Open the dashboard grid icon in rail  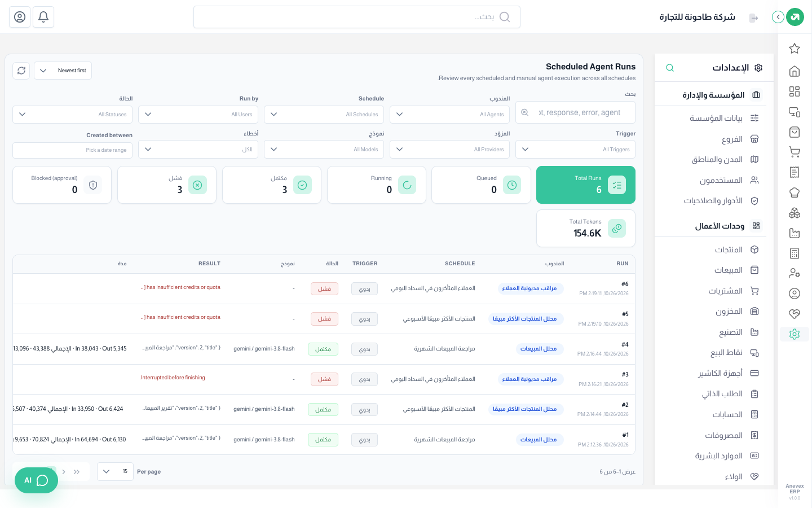tap(795, 91)
